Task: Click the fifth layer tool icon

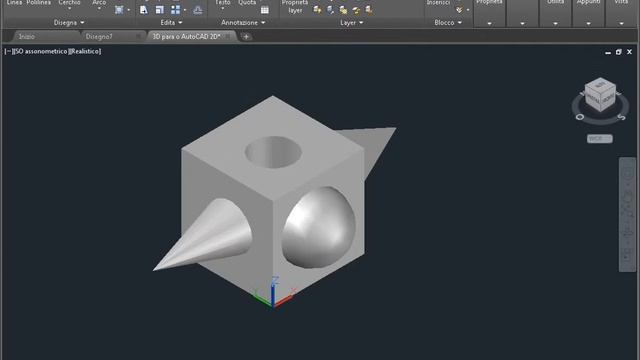Action: pyautogui.click(x=369, y=10)
